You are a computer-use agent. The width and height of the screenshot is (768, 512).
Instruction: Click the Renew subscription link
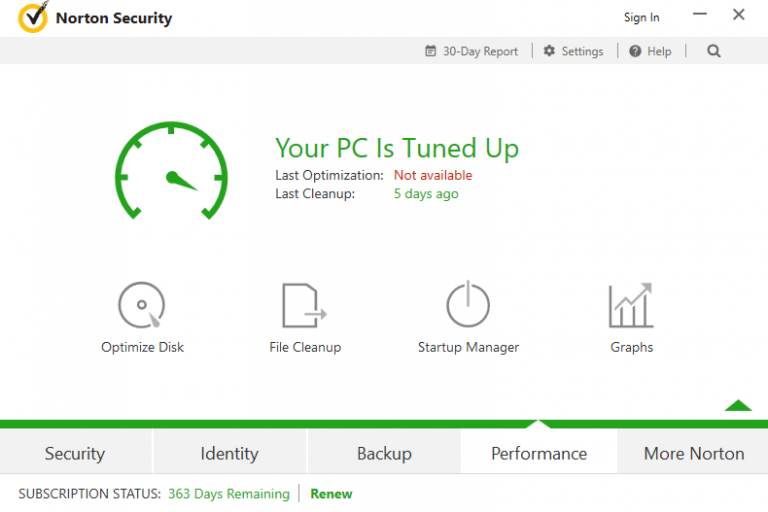click(331, 494)
